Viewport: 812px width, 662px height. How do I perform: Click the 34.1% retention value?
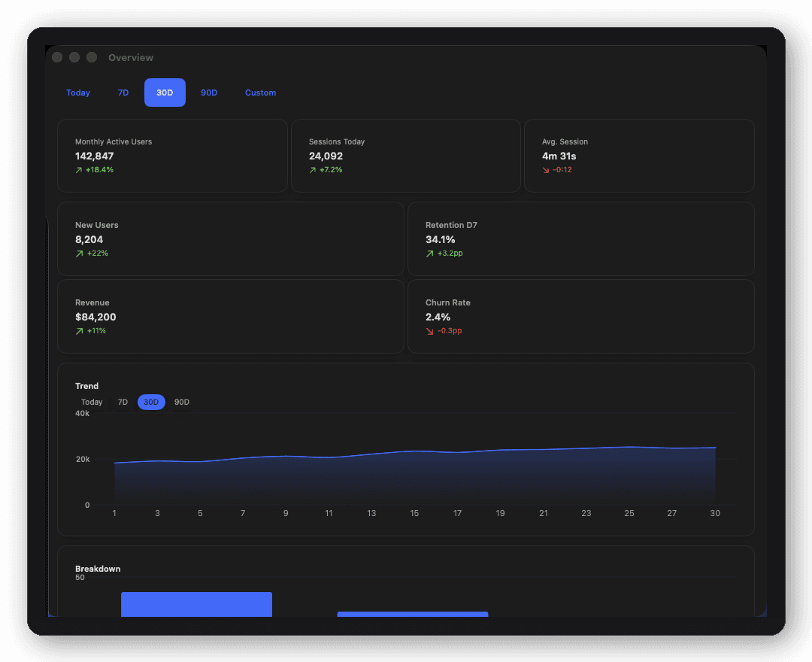tap(440, 239)
